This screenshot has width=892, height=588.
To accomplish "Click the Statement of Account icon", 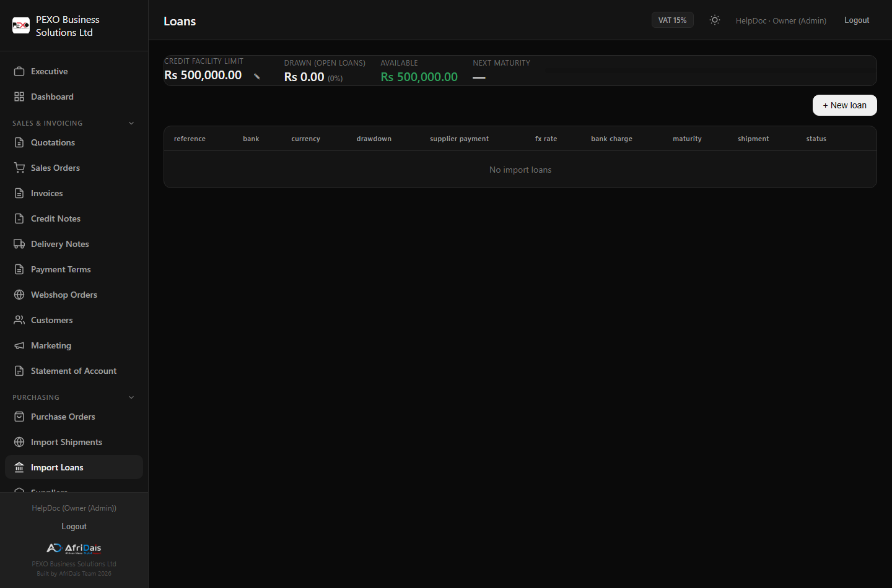I will tap(19, 371).
